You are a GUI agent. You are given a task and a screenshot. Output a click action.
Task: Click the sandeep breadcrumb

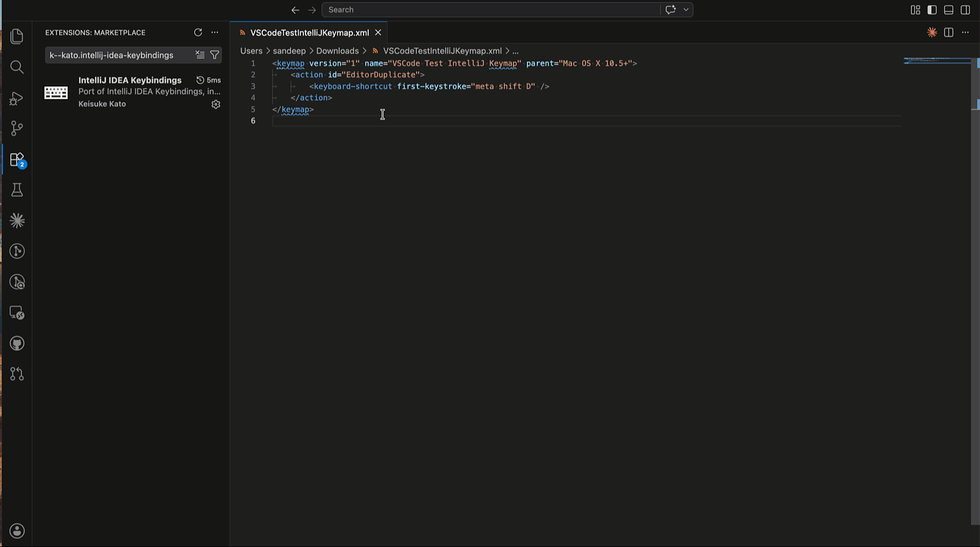tap(289, 51)
